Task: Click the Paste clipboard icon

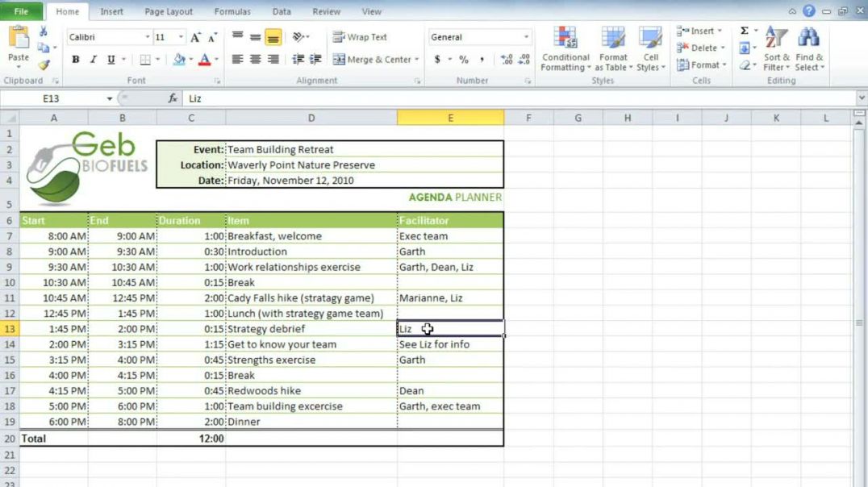Action: tap(19, 39)
